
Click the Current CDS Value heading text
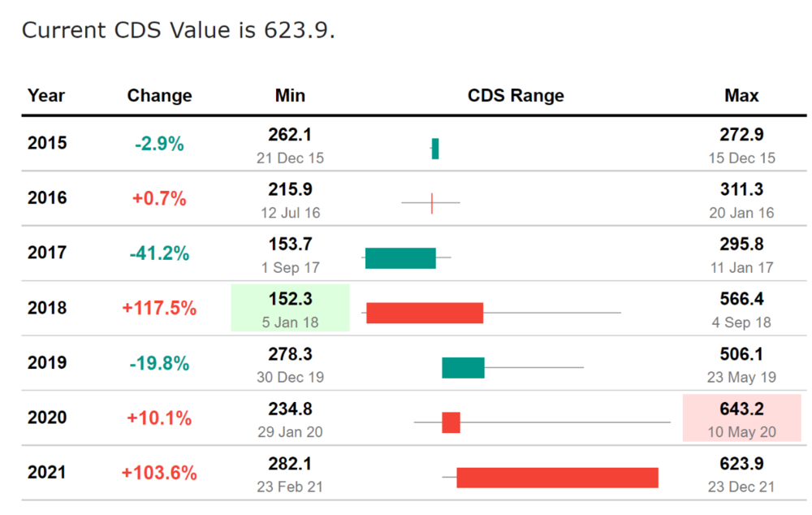tap(178, 30)
